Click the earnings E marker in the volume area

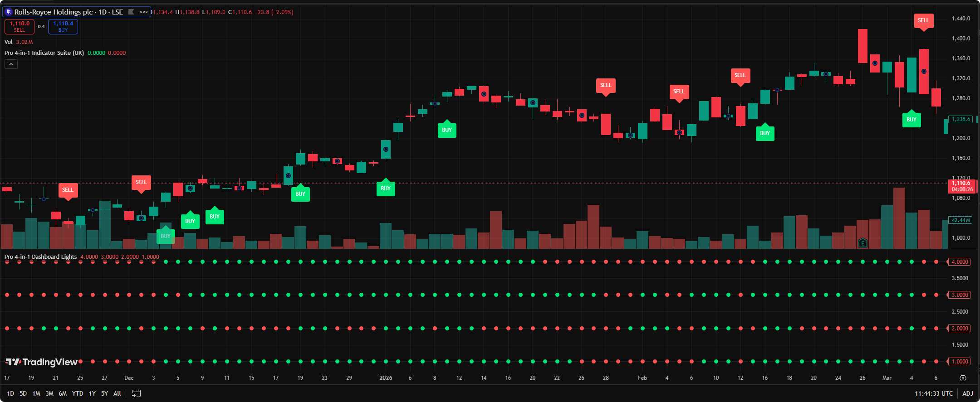tap(862, 243)
